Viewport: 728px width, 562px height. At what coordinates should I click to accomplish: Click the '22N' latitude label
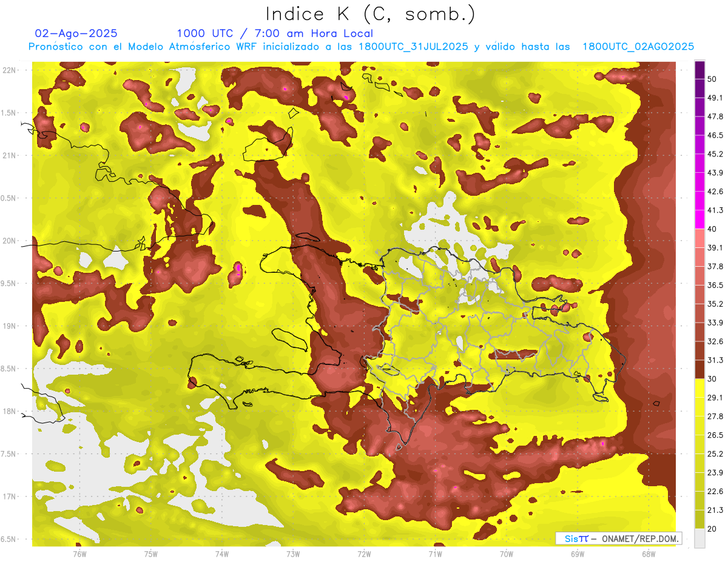click(x=10, y=70)
